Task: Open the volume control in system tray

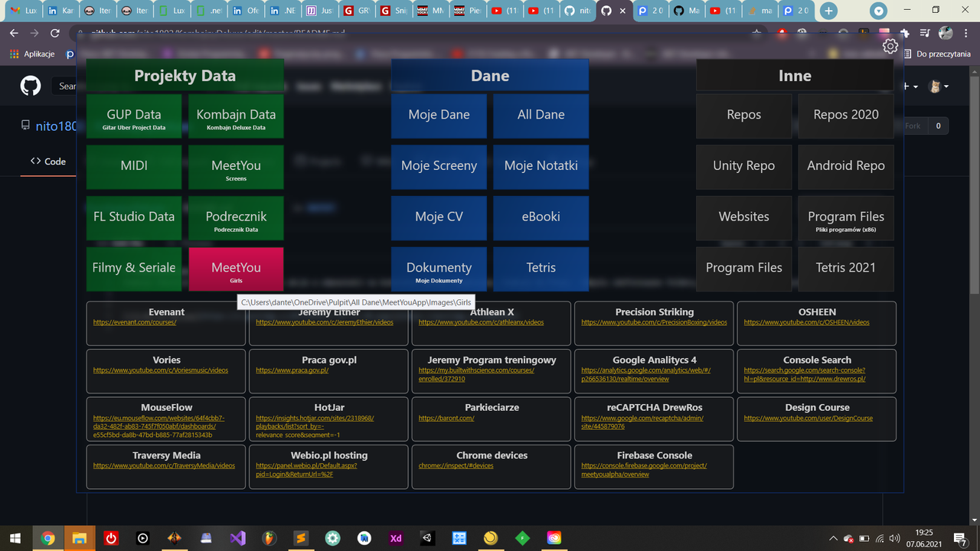Action: (x=895, y=539)
